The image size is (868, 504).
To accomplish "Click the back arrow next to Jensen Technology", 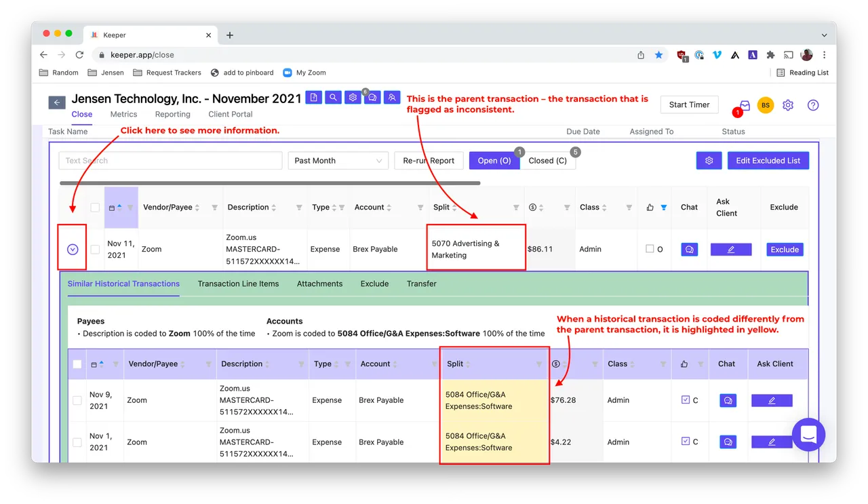I will pos(57,102).
